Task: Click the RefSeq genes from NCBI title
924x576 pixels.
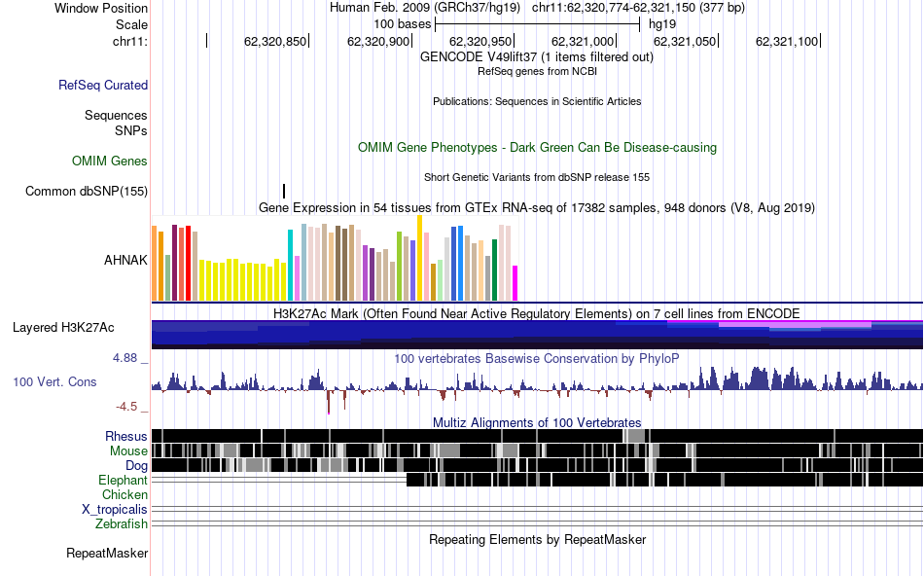Action: coord(538,71)
